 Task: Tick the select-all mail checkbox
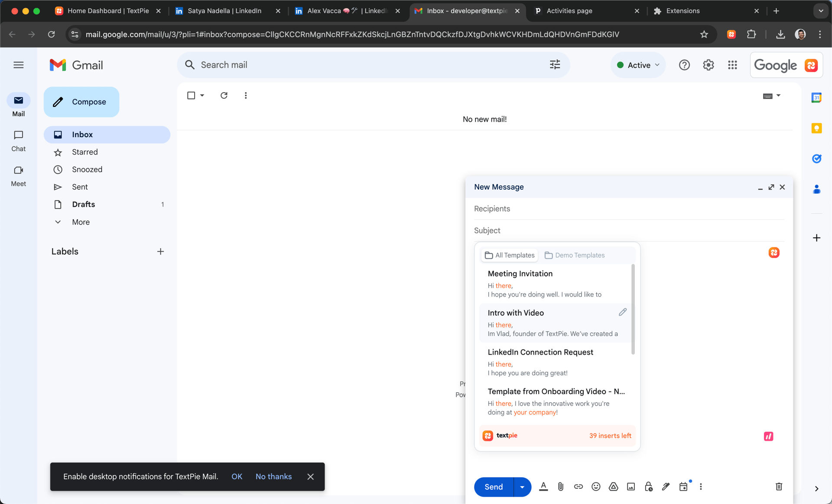point(191,95)
